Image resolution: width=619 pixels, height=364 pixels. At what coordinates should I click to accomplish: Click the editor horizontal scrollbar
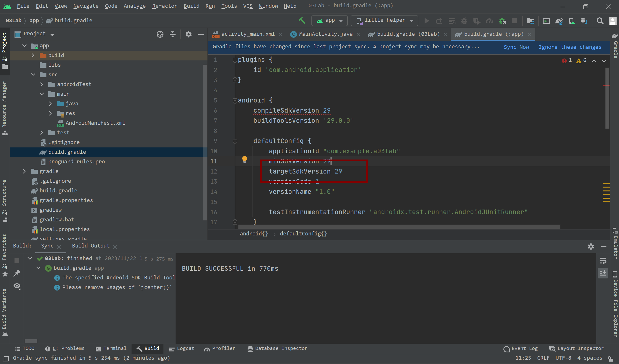tap(399, 227)
